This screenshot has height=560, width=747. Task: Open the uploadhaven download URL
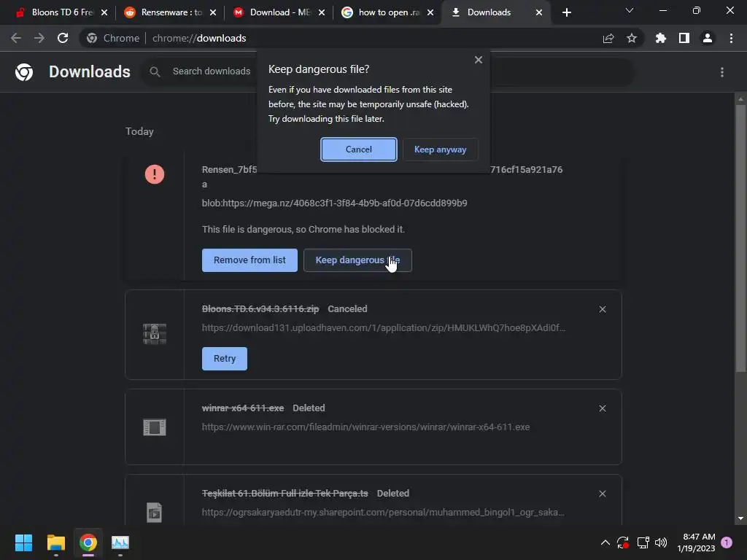384,327
